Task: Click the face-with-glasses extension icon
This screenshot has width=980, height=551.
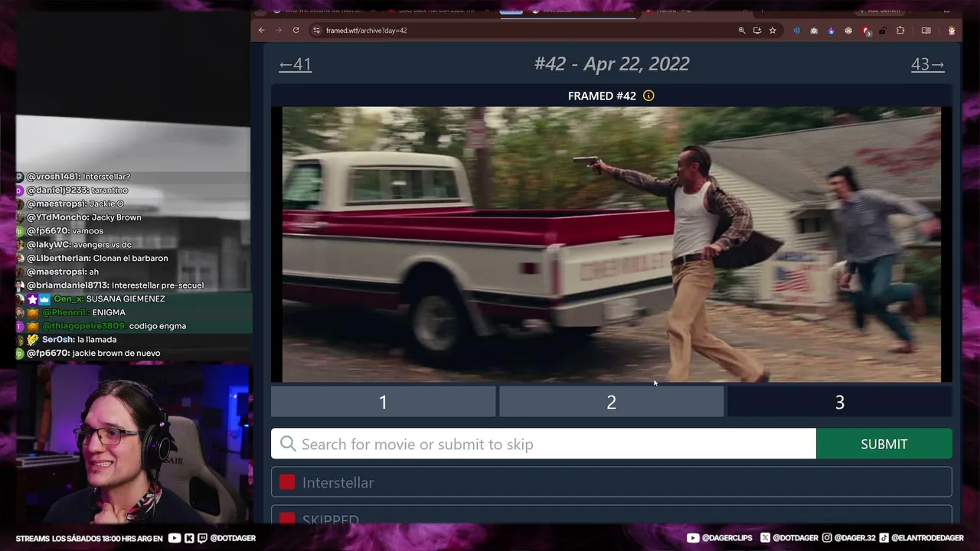Action: point(848,31)
